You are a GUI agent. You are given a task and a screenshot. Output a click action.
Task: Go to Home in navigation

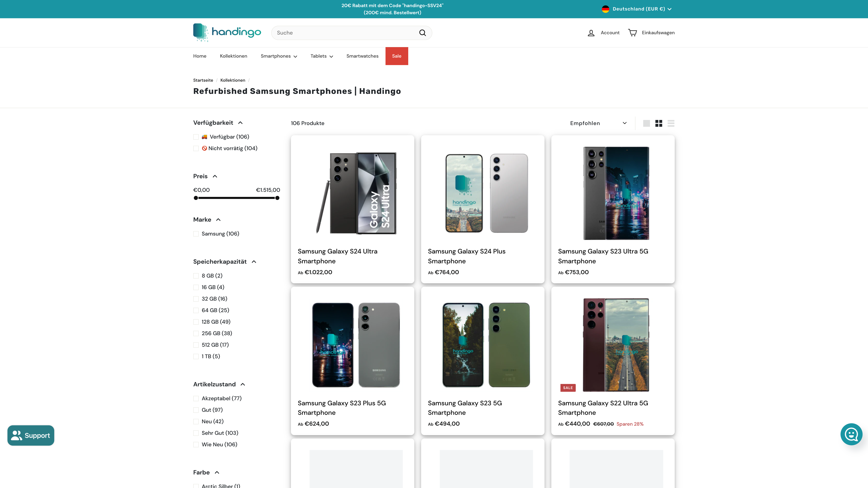200,56
